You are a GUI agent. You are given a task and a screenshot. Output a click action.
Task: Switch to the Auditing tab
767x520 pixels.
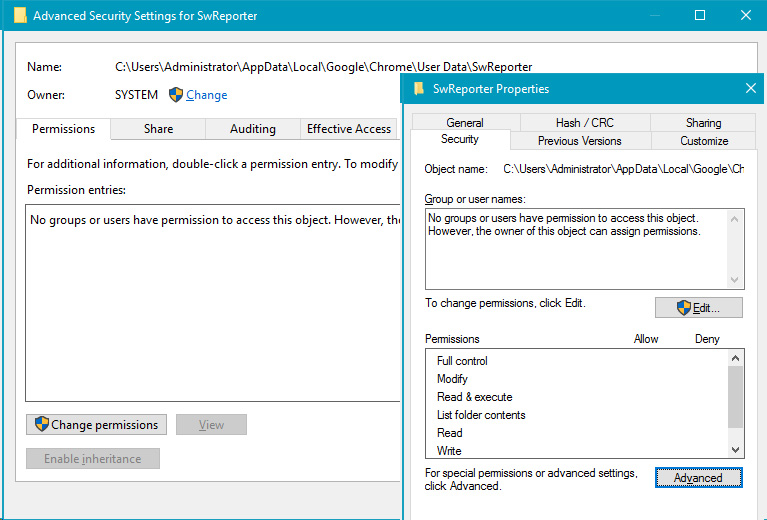pos(252,129)
